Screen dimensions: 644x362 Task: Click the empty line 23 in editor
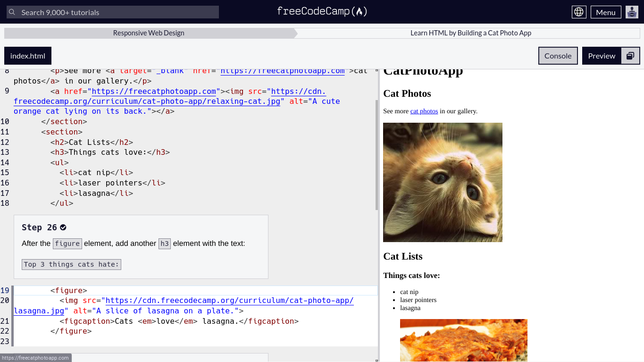point(189,341)
